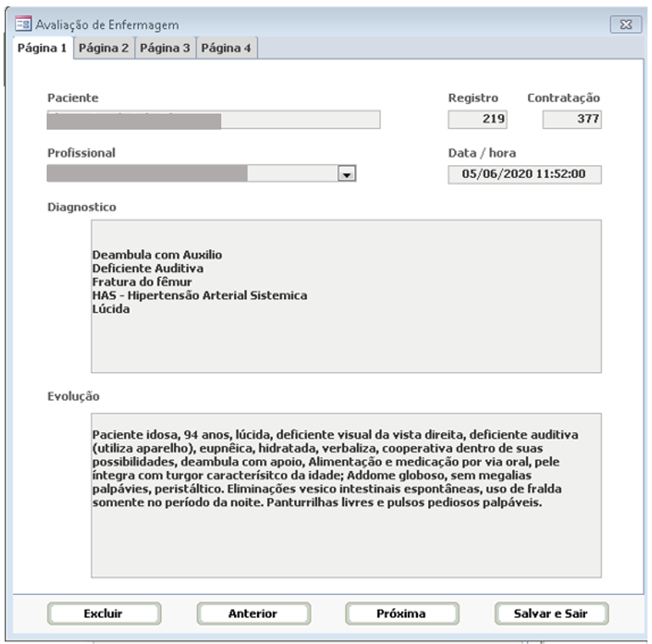Close the Avaliação de Enfermagem window
The width and height of the screenshot is (652, 644).
(625, 25)
